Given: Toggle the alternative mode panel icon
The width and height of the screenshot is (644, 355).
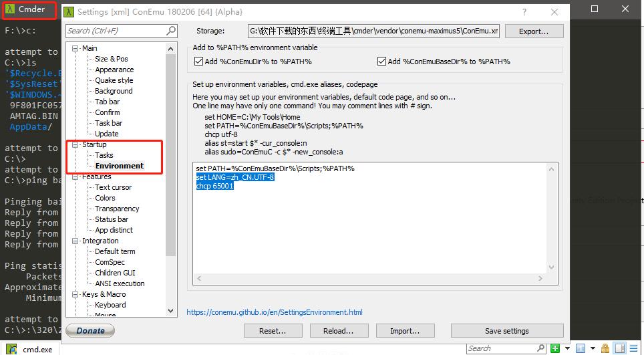Looking at the screenshot, I should [x=621, y=348].
